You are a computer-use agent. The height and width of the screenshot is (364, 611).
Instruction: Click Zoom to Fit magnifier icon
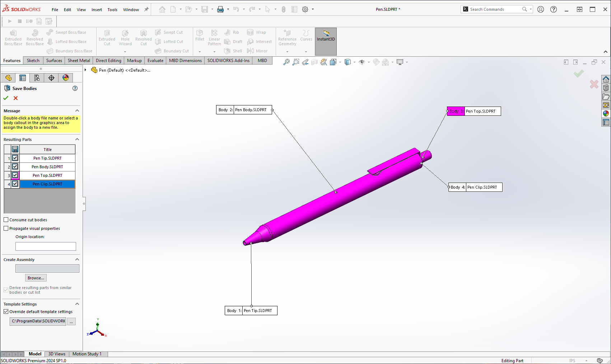pyautogui.click(x=286, y=62)
